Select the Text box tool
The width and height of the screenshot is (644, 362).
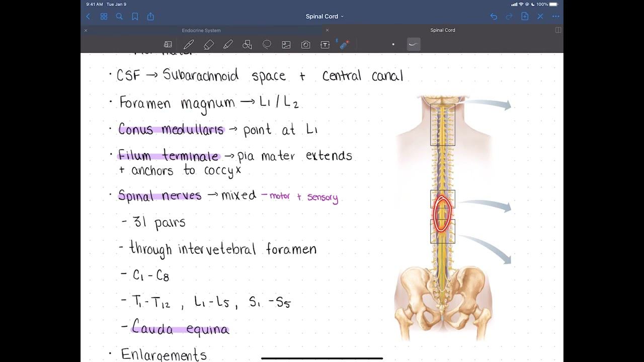[325, 45]
